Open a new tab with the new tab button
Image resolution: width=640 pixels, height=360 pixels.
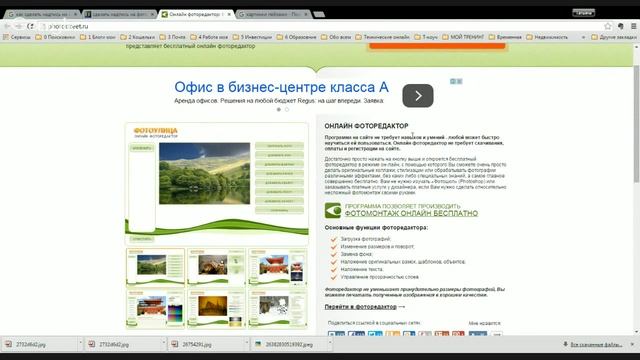click(x=319, y=14)
